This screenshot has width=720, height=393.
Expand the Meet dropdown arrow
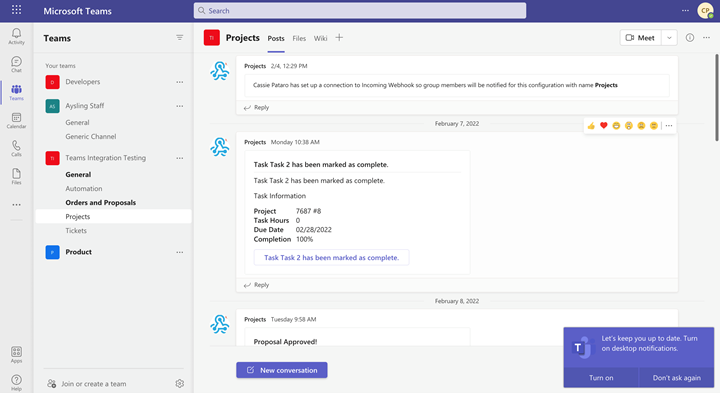(x=669, y=38)
